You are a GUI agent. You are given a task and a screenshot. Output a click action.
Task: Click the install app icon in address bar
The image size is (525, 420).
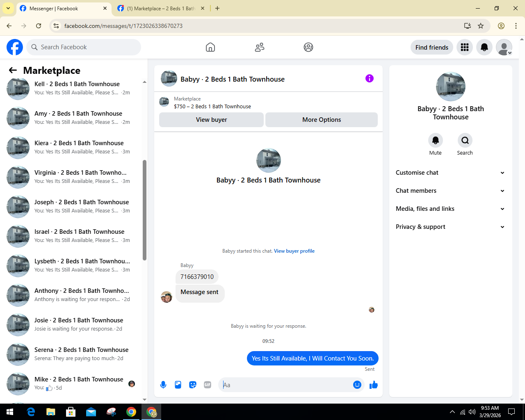coord(467,26)
